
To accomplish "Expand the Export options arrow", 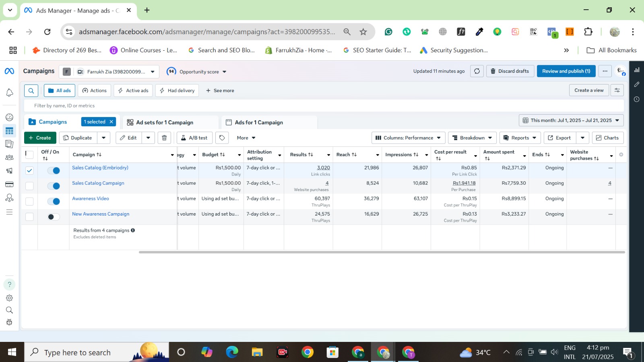I will tap(582, 138).
